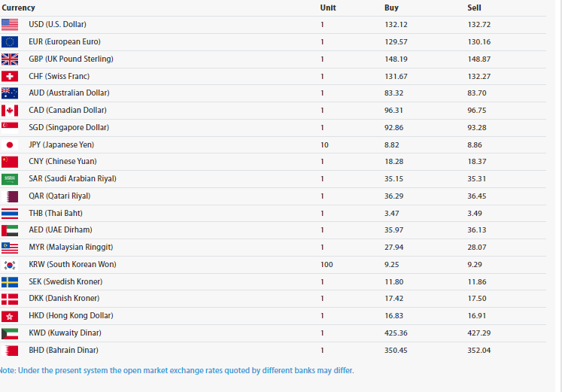Viewport: 562px width, 392px height.
Task: Click the United States flag icon
Action: (10, 24)
